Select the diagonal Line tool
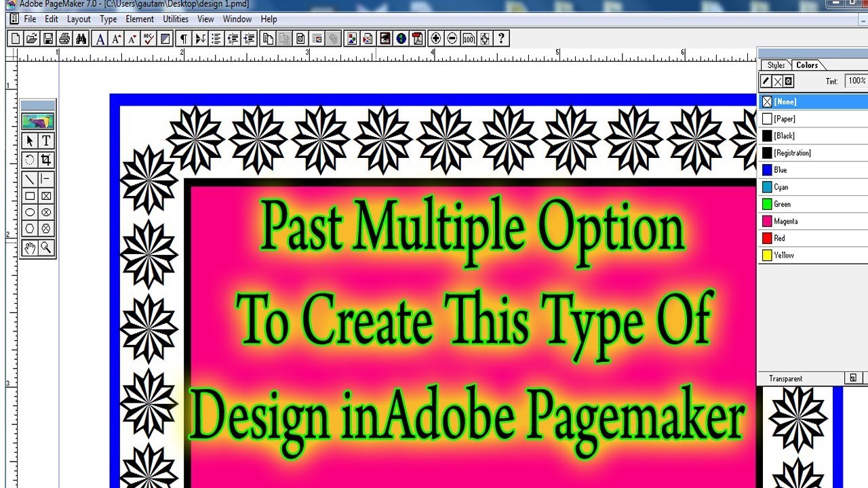The height and width of the screenshot is (488, 868). point(30,180)
